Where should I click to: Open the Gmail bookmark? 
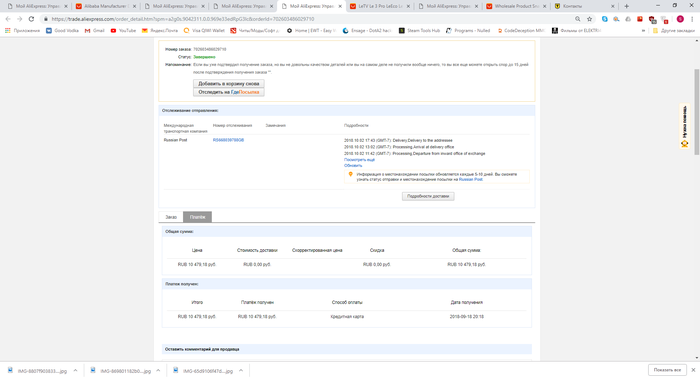coord(95,31)
